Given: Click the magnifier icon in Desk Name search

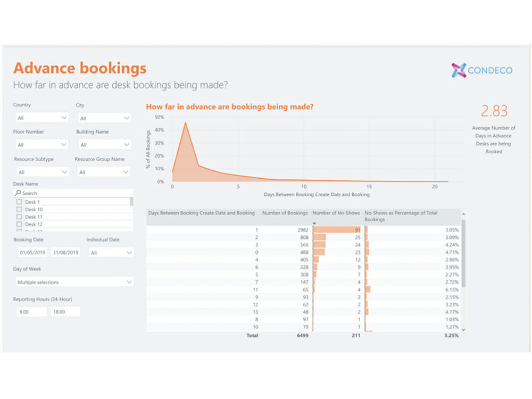Looking at the screenshot, I should pos(18,193).
